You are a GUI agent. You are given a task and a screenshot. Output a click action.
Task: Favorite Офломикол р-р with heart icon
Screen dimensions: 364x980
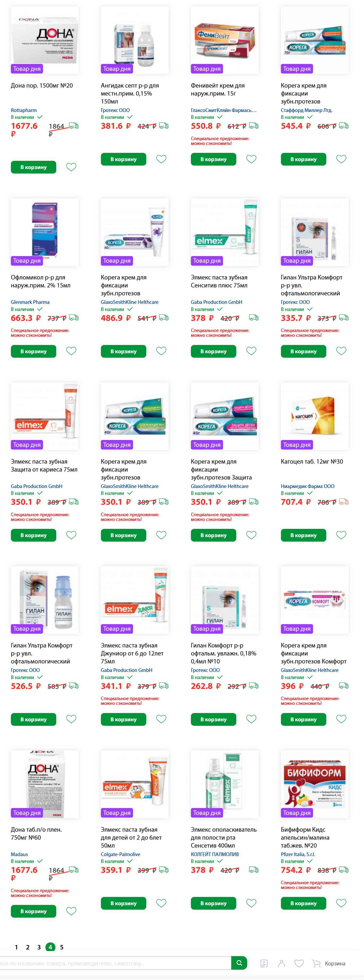(72, 351)
